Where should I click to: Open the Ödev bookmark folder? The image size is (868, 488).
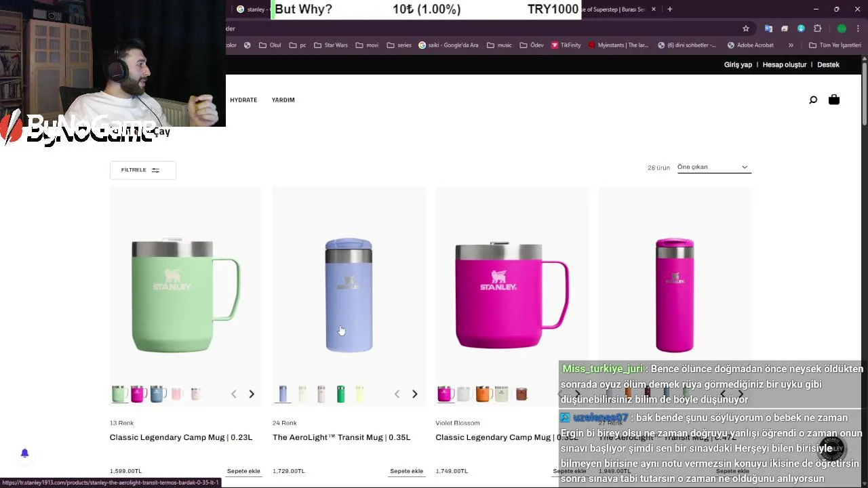(x=532, y=45)
